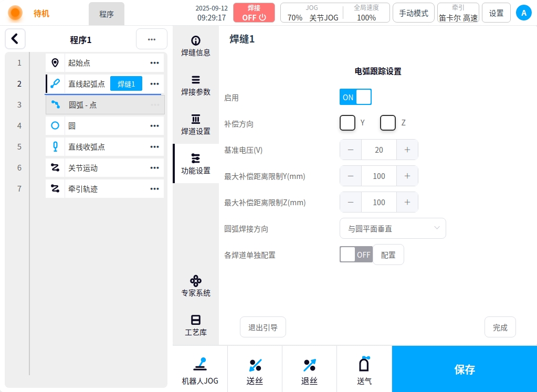Check the Y compensation direction box
Viewport: 537px width, 392px height.
(x=348, y=123)
